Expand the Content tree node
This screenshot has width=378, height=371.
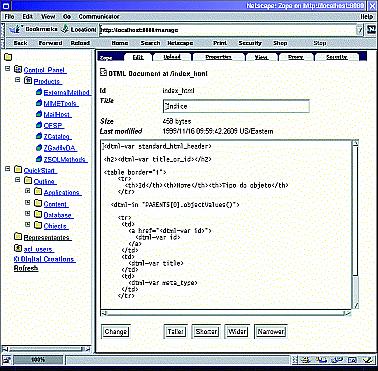pos(28,202)
